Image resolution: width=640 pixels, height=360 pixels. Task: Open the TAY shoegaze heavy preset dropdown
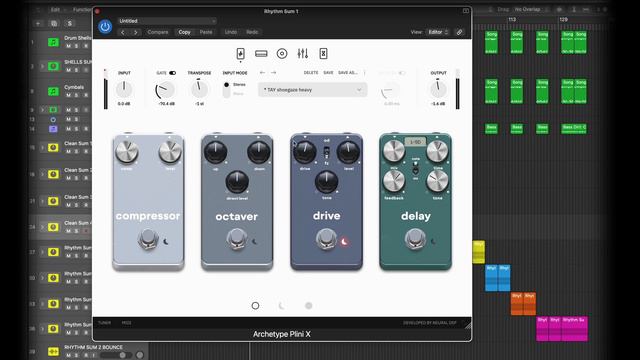[x=313, y=90]
